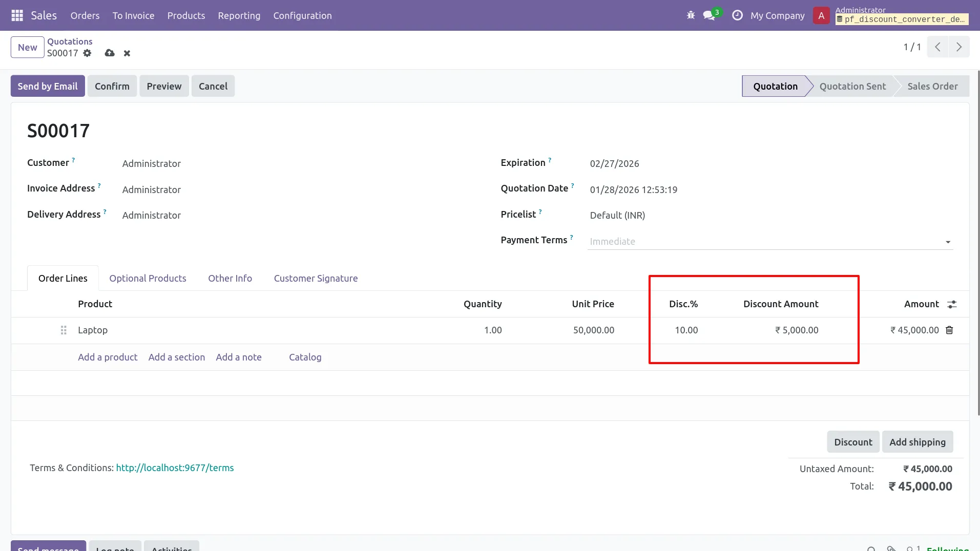
Task: Open the activities clock icon
Action: click(737, 15)
